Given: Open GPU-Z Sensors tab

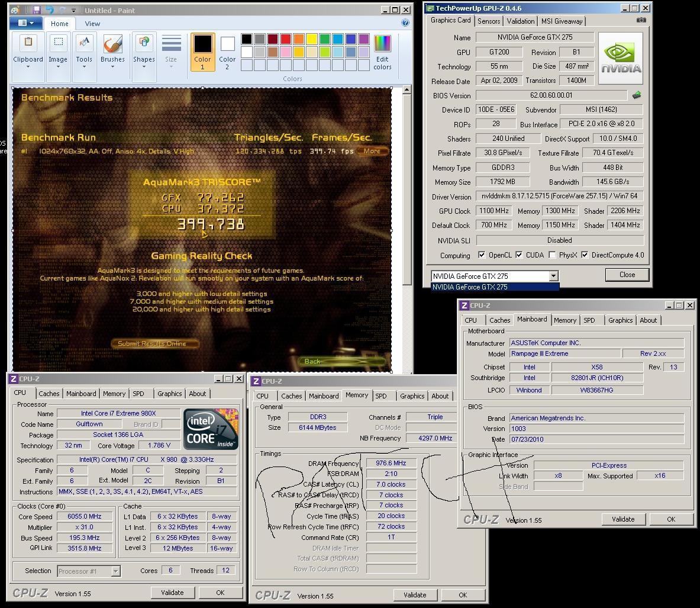Looking at the screenshot, I should point(489,21).
